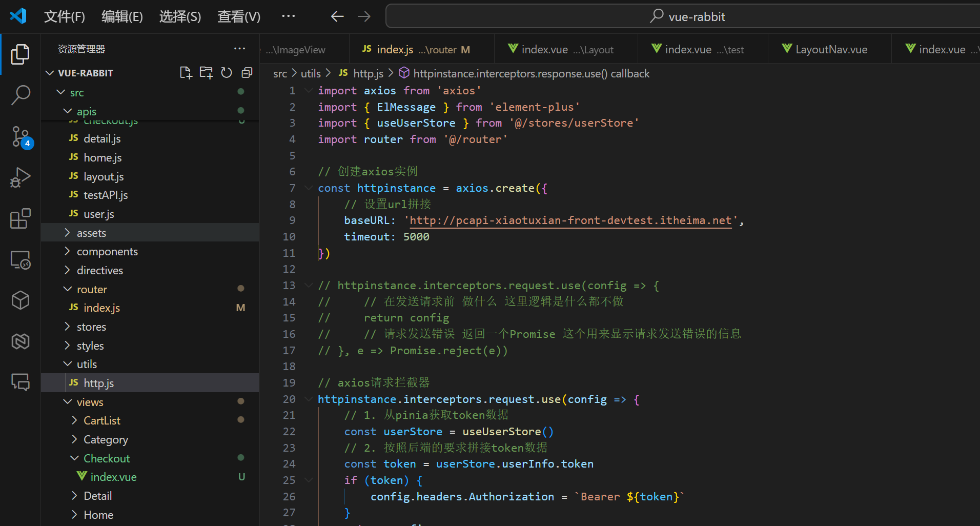Viewport: 980px width, 526px height.
Task: Fold the interceptor block at line 20
Action: 309,399
